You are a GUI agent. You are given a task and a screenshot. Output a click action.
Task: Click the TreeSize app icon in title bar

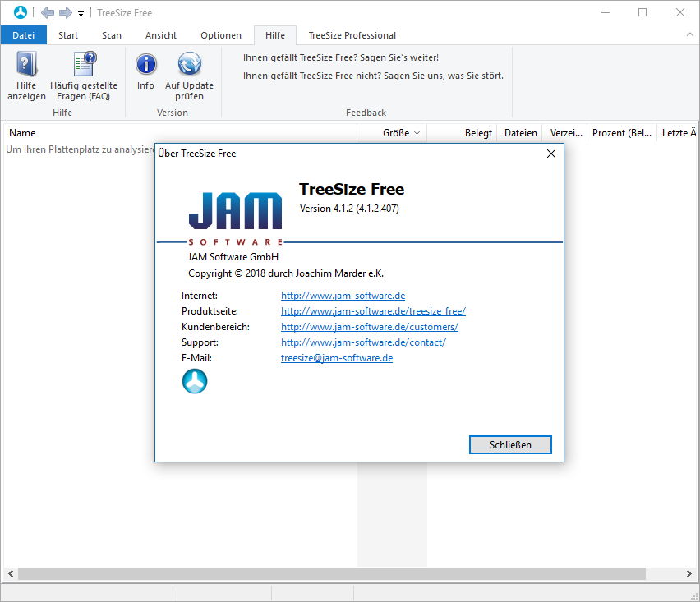pos(21,12)
